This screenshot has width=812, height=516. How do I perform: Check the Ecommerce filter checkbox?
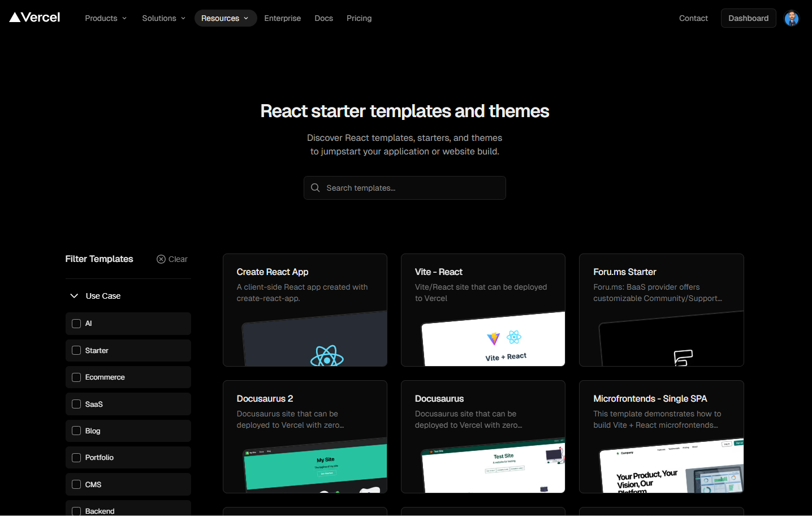coord(76,377)
